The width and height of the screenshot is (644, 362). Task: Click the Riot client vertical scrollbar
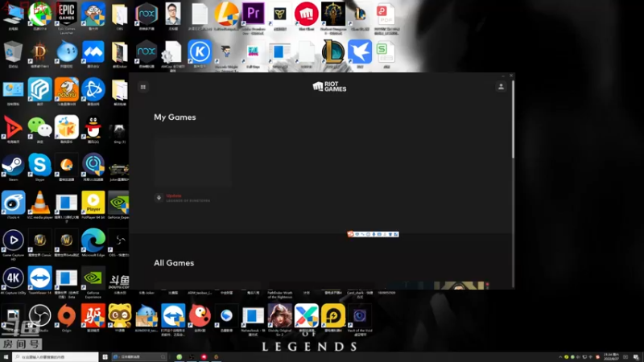pyautogui.click(x=513, y=119)
